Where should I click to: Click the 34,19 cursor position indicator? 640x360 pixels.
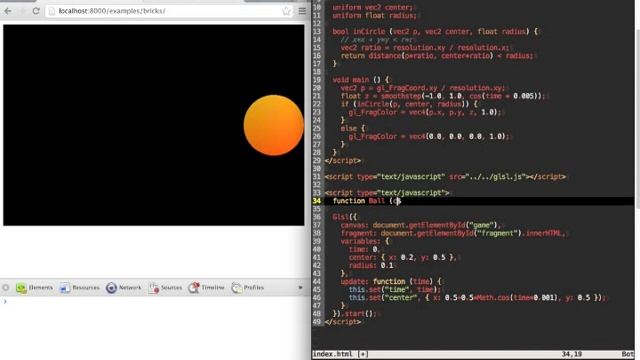click(x=571, y=354)
